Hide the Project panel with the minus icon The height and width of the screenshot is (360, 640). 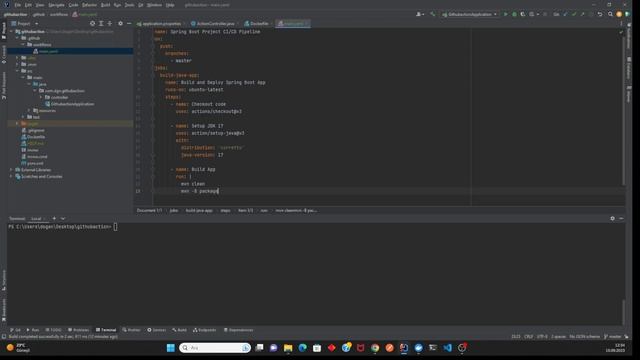click(129, 24)
